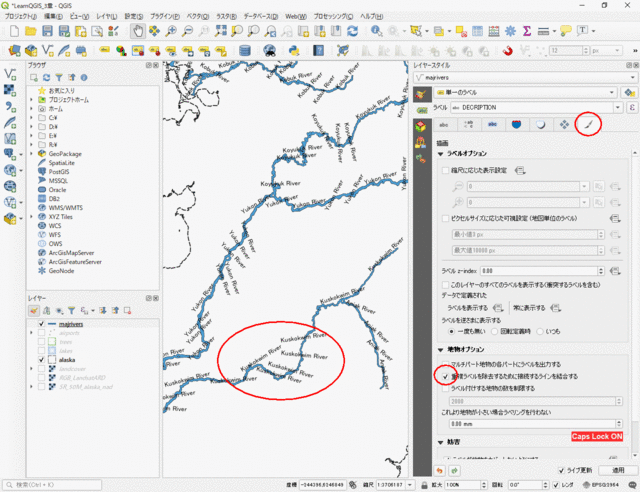Click the Sigma statistics summary icon
640x492 pixels.
527,31
